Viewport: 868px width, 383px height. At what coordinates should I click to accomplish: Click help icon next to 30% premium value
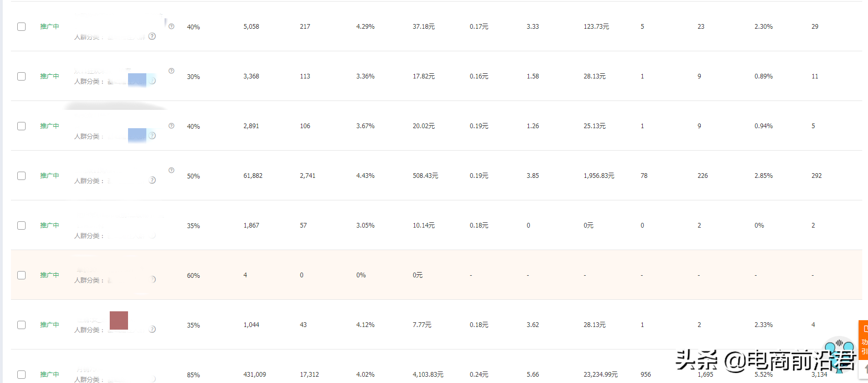coord(171,71)
